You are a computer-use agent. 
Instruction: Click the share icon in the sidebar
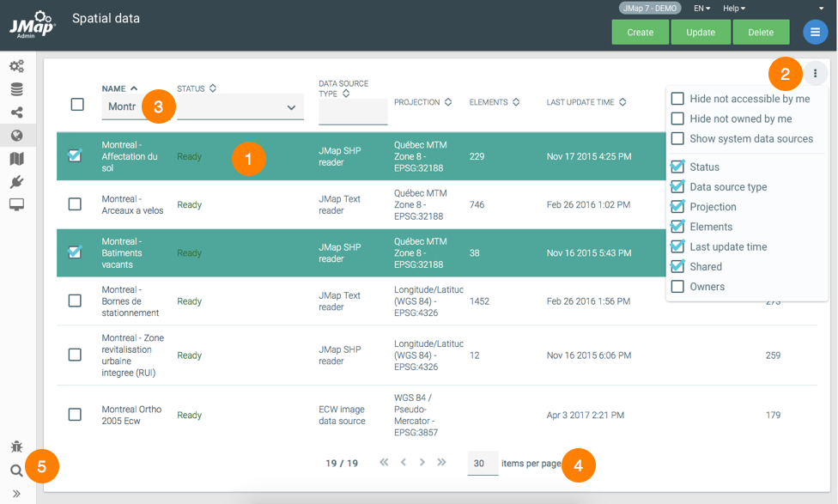[x=16, y=112]
